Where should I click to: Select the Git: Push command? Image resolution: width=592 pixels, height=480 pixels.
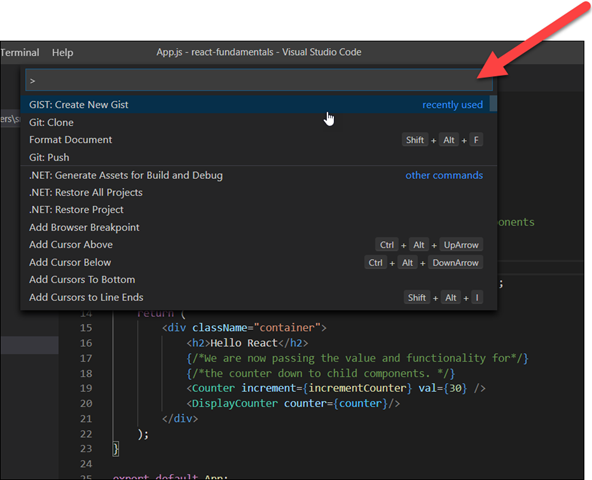(259, 157)
